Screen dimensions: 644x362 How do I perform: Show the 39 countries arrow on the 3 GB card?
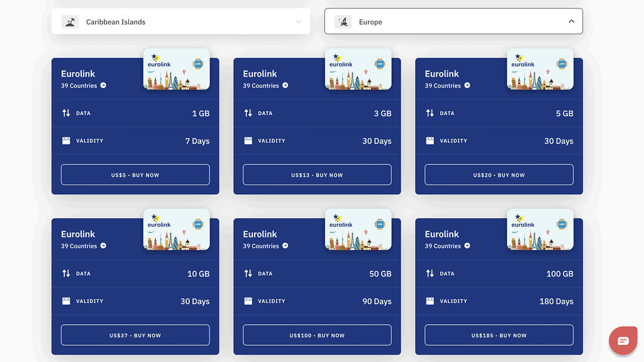pos(286,85)
